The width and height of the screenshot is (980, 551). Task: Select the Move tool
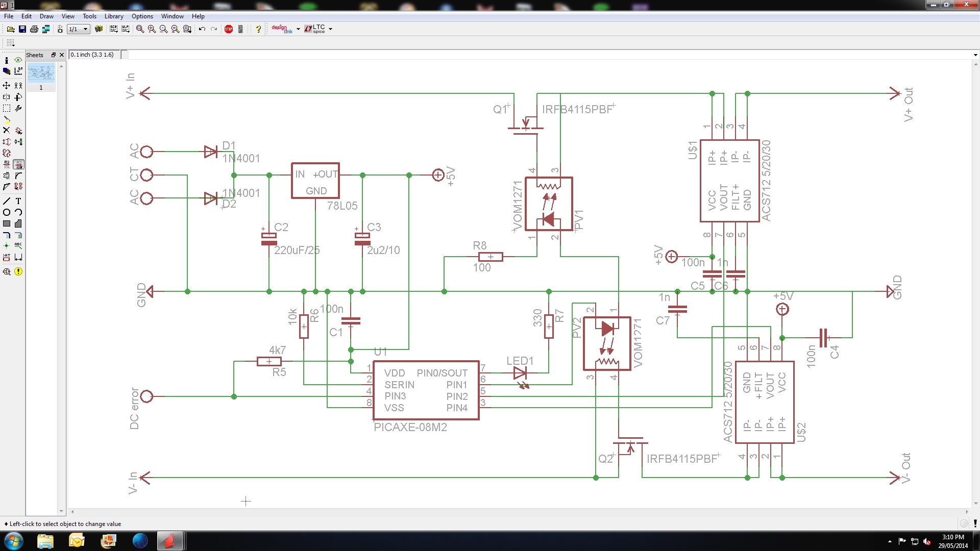[x=7, y=86]
